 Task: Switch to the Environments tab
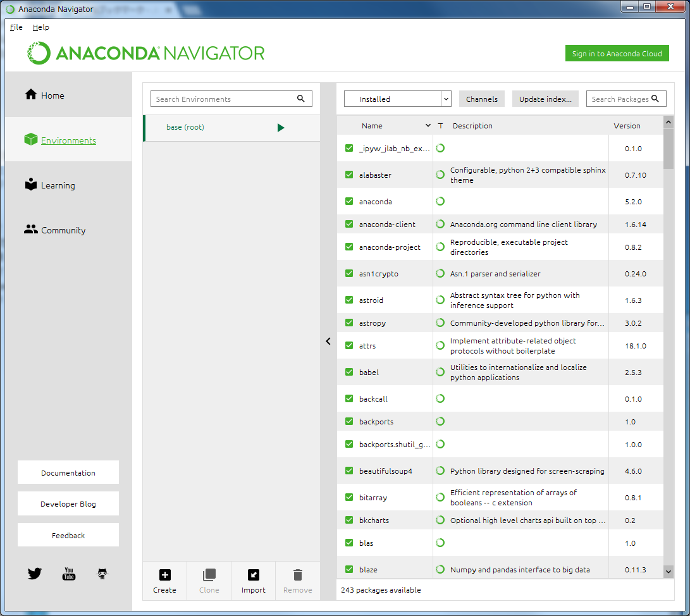click(x=68, y=140)
